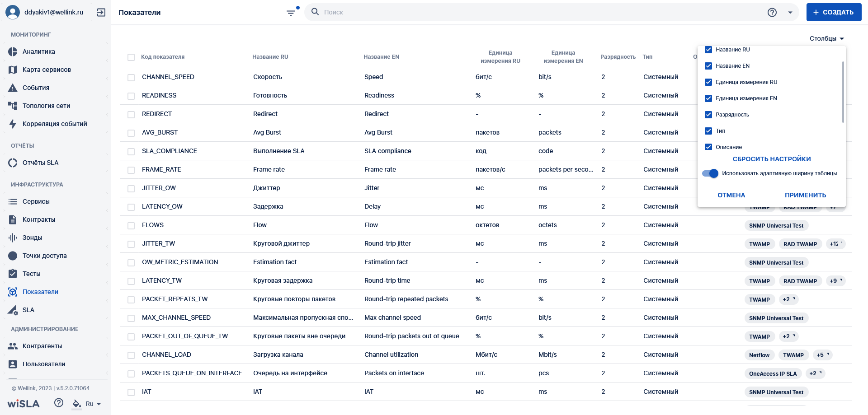Uncheck Название EN column checkbox
868x415 pixels.
(708, 66)
